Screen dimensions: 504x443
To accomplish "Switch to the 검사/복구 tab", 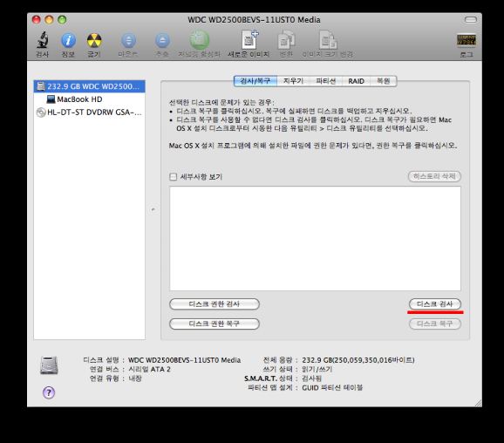I will (255, 81).
